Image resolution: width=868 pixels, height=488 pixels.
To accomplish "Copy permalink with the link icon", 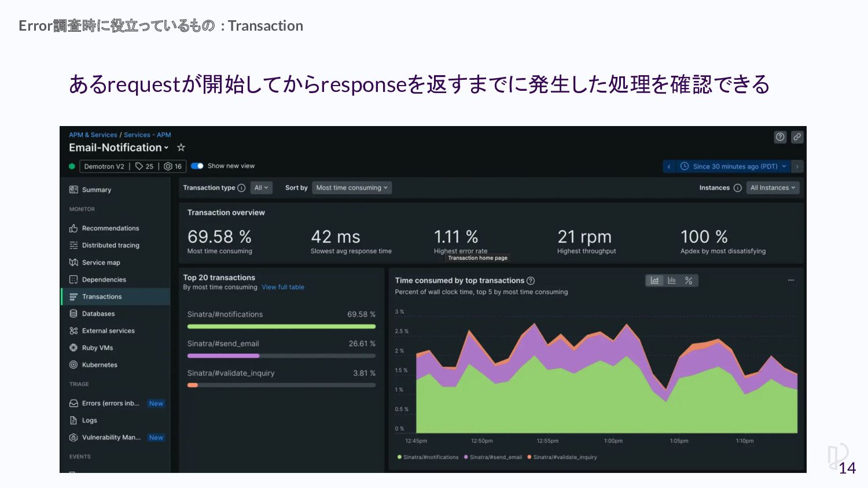I will pyautogui.click(x=797, y=137).
